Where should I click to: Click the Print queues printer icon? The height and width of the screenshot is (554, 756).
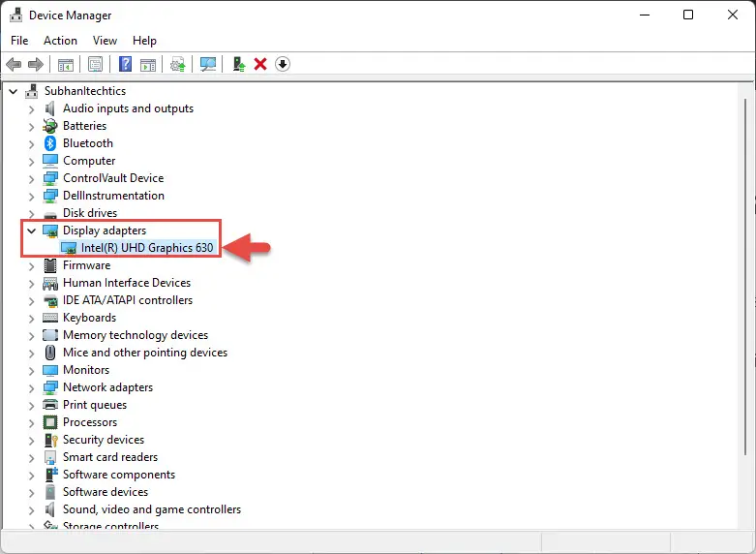pos(50,405)
